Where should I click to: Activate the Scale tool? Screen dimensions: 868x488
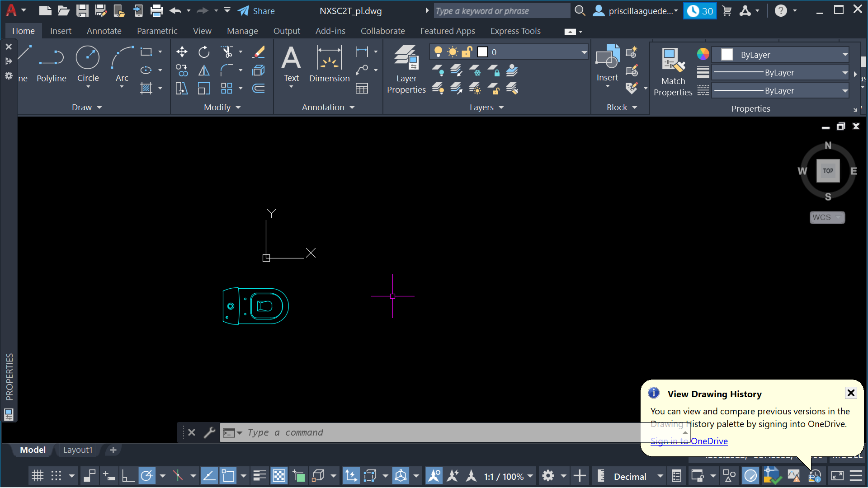(204, 89)
